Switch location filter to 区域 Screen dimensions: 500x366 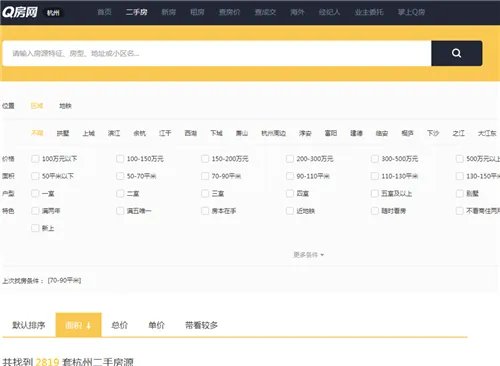37,106
